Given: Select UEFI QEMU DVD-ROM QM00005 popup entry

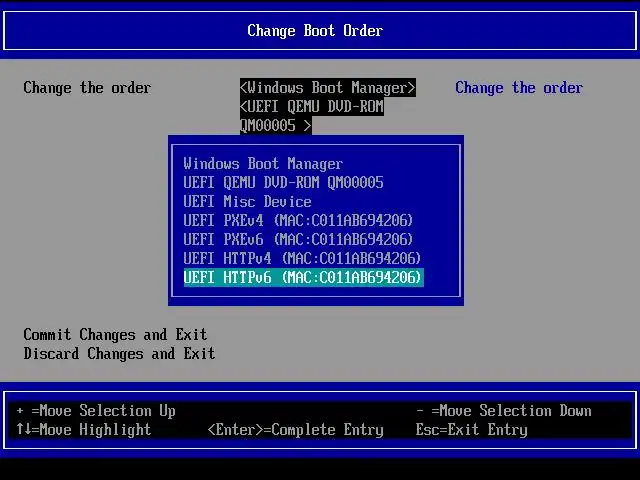Looking at the screenshot, I should 283,182.
